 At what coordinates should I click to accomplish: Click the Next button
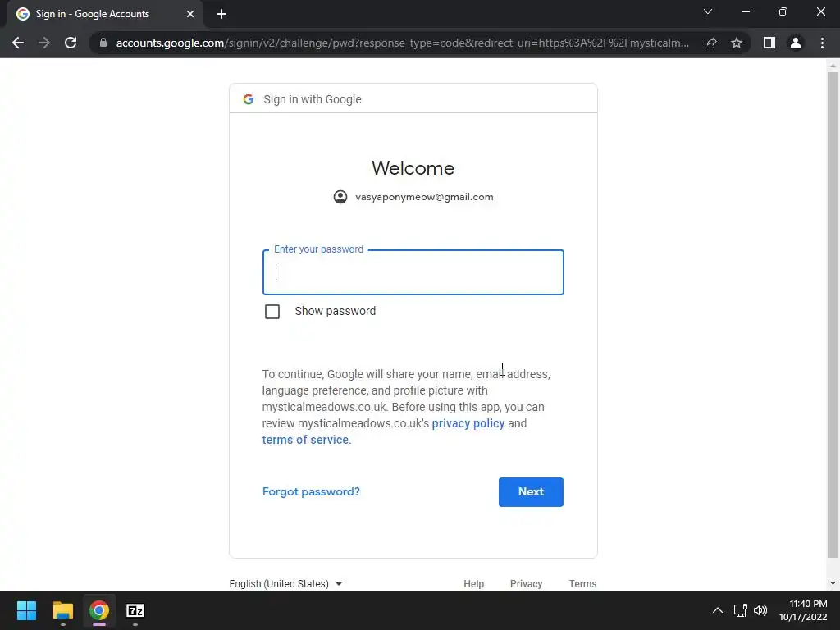point(531,492)
